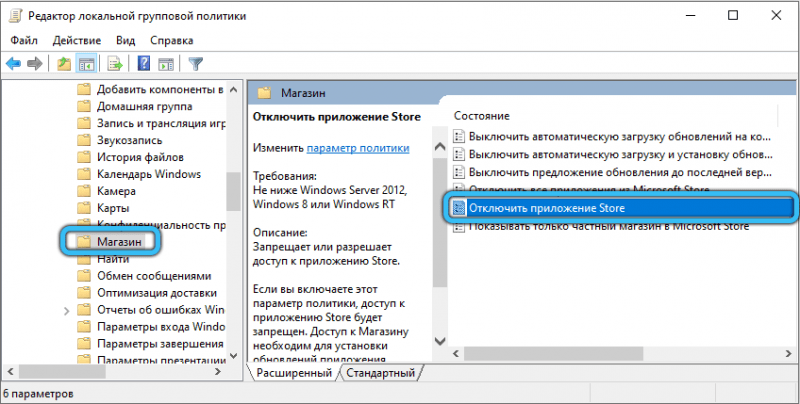The height and width of the screenshot is (404, 800).
Task: Select Карты tree folder
Action: point(103,208)
